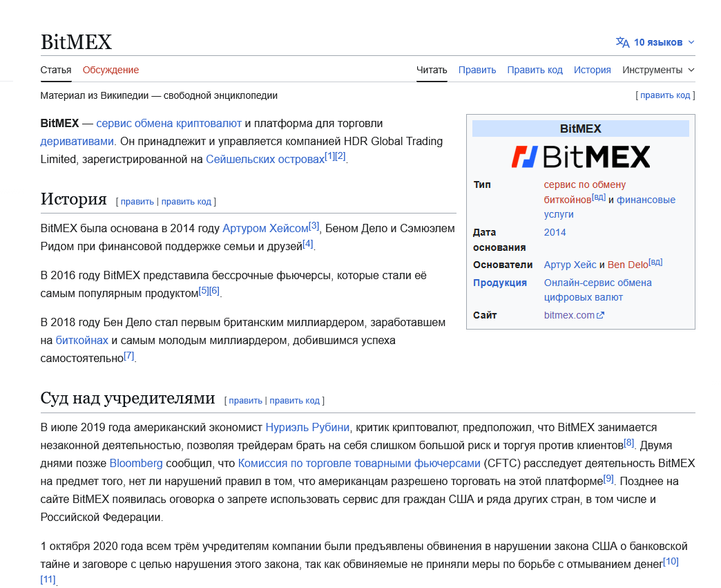Click the BitMEX article page title

[x=77, y=42]
